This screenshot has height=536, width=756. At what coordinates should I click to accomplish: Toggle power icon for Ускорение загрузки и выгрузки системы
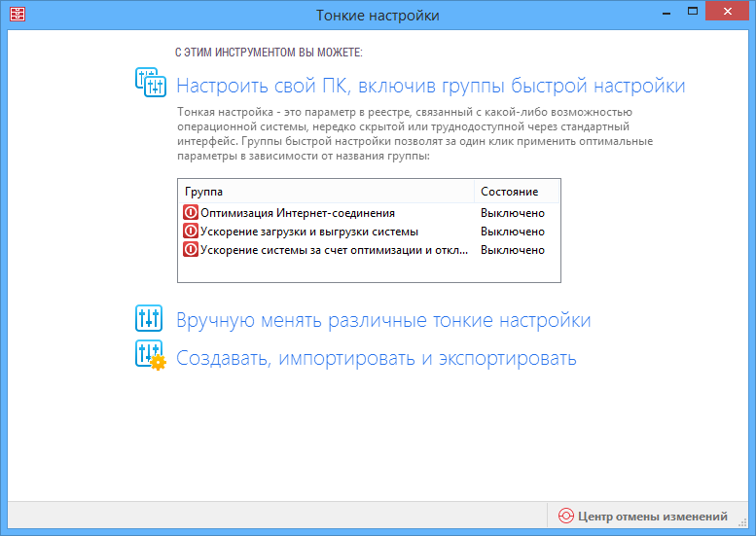tap(191, 232)
